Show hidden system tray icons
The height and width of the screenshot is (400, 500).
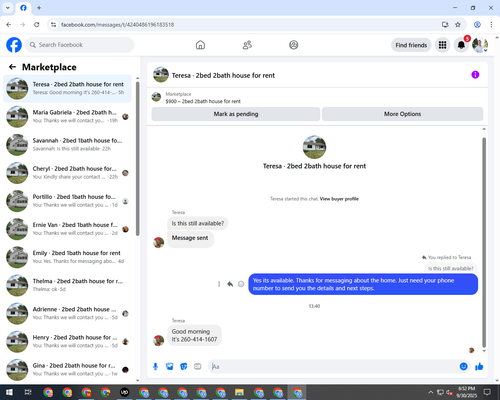[x=430, y=392]
